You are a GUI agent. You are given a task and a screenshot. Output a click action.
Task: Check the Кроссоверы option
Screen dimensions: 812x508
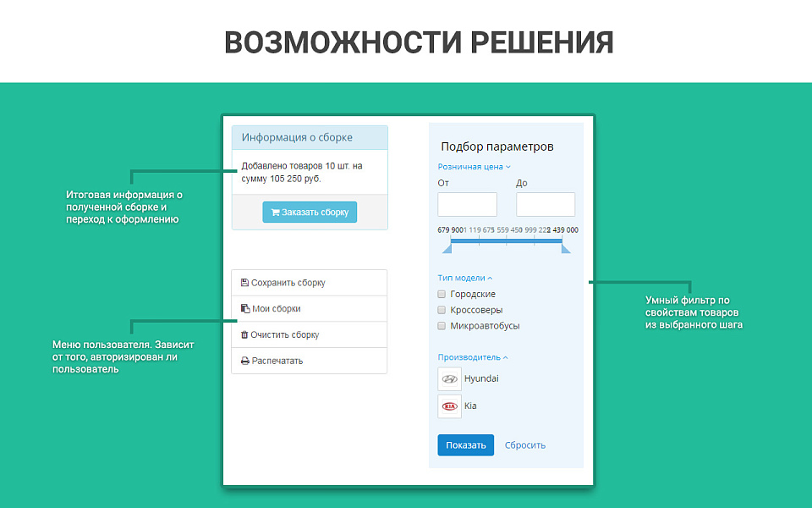coord(441,309)
